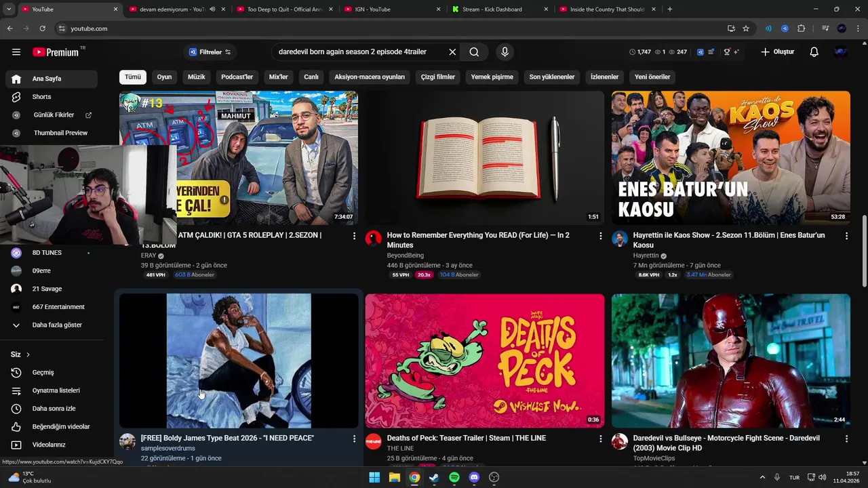Open Videolarınız in sidebar

click(52, 445)
